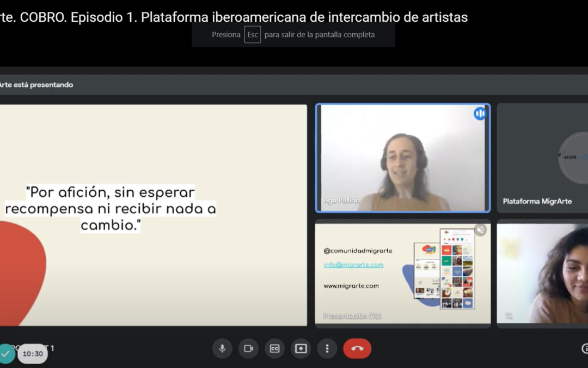The width and height of the screenshot is (588, 368).
Task: Click the muted microphone icon on presentation tile
Action: (x=480, y=230)
